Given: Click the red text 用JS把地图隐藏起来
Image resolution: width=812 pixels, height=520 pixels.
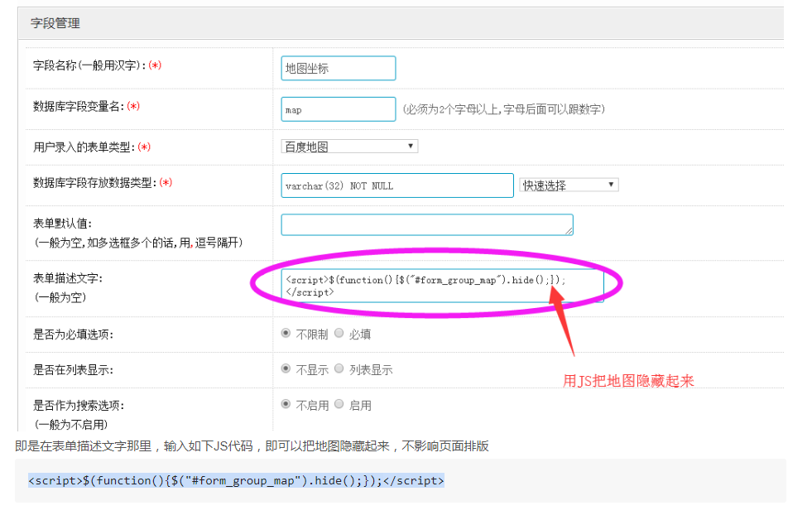Looking at the screenshot, I should click(x=627, y=381).
